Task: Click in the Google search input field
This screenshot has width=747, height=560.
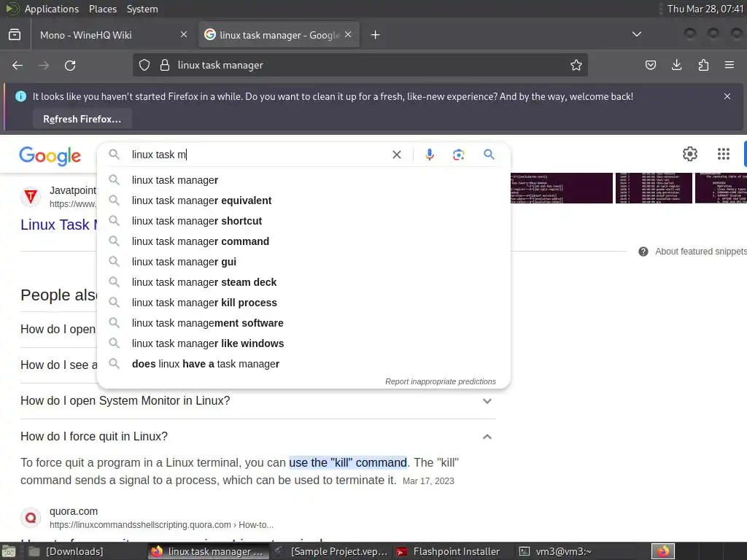Action: click(258, 155)
